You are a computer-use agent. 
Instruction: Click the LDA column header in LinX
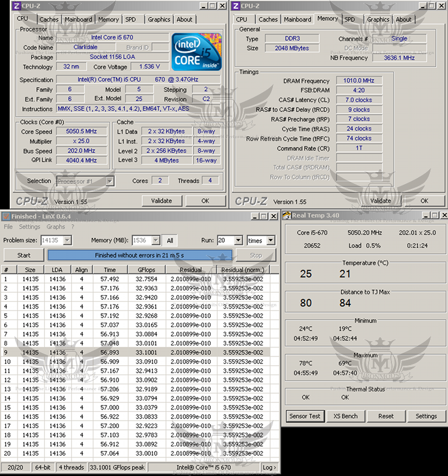57,270
